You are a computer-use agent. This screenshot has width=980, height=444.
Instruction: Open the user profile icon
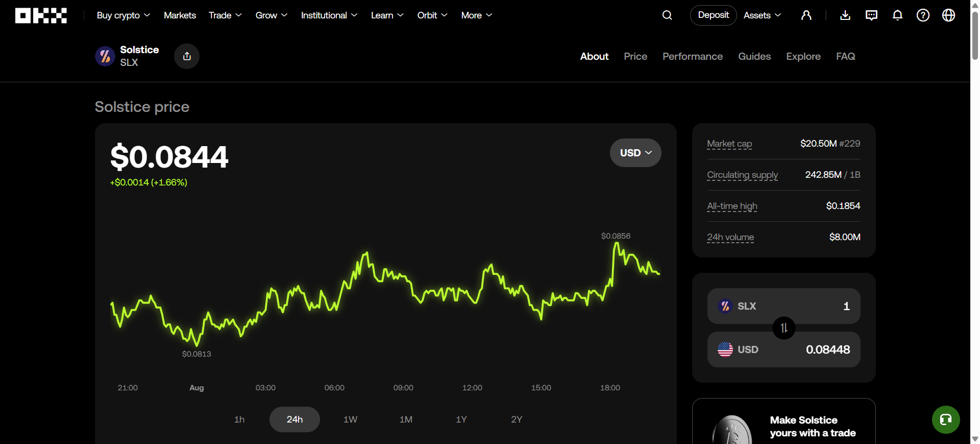806,15
